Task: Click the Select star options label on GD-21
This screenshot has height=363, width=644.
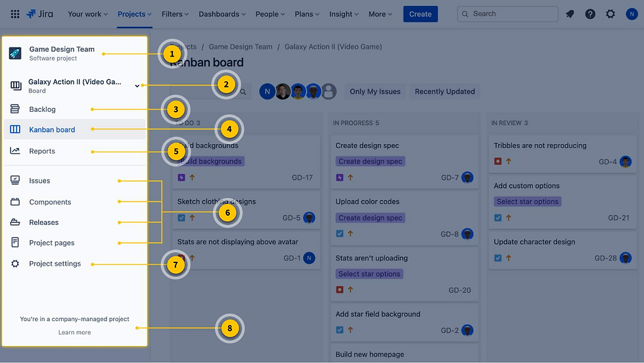Action: coord(527,201)
